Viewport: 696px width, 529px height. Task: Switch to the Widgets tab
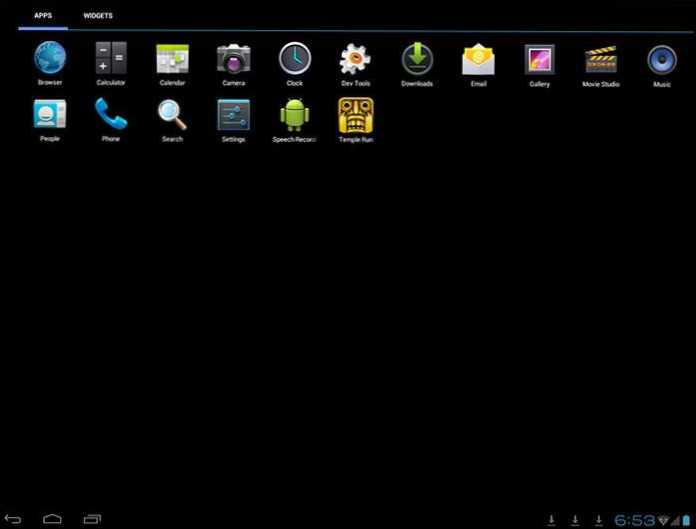click(x=98, y=16)
